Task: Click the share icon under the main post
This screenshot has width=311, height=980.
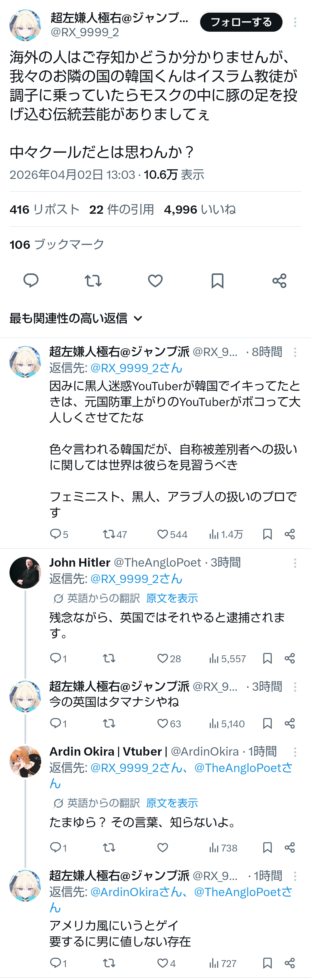Action: 279,281
